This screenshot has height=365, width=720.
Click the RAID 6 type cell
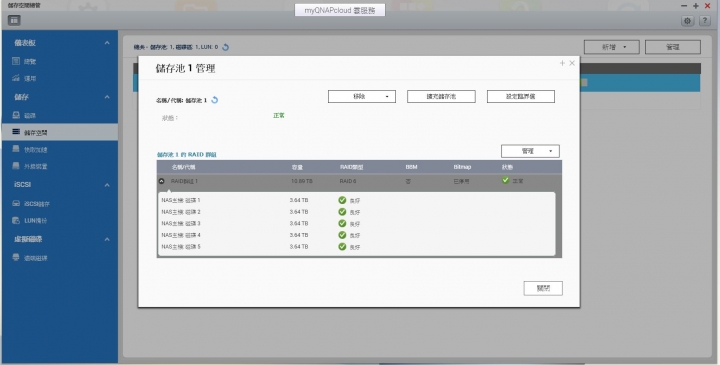pos(348,181)
